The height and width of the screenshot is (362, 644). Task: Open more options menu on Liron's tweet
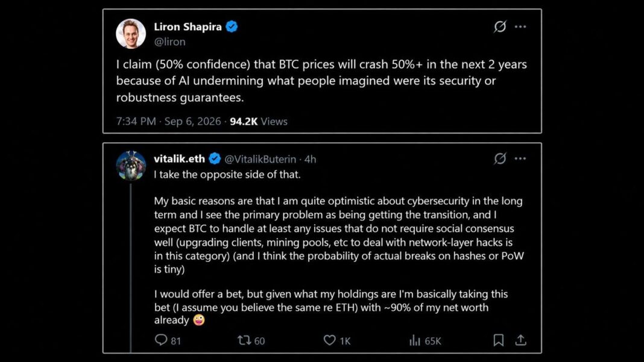520,27
